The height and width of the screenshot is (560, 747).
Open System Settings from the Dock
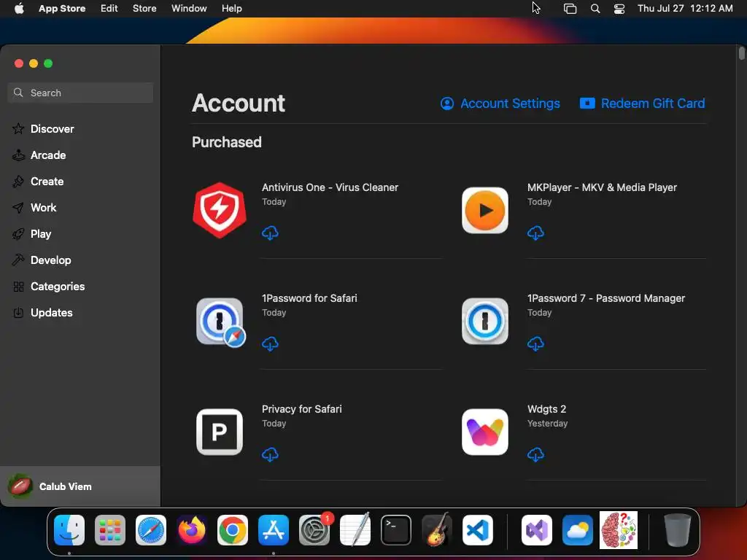(x=314, y=530)
